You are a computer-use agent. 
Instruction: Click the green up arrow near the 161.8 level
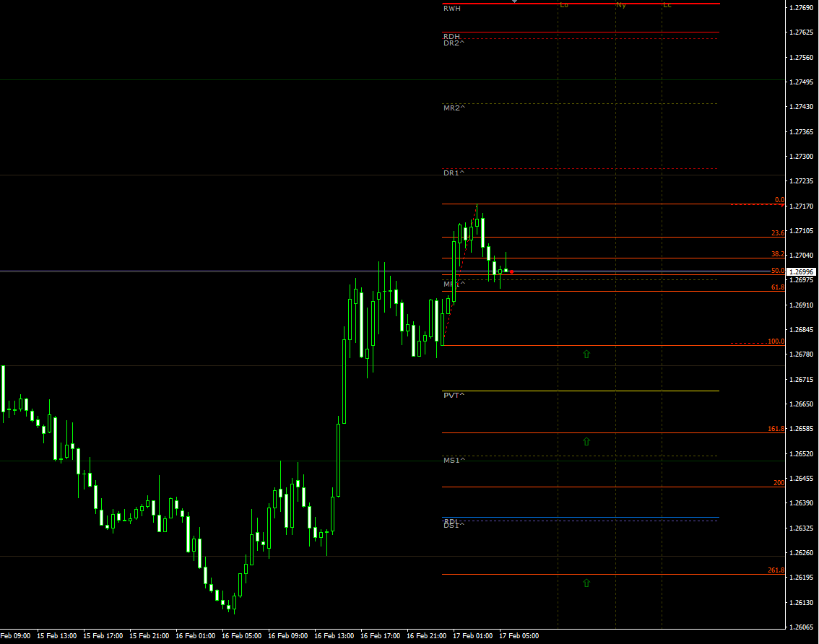click(587, 441)
